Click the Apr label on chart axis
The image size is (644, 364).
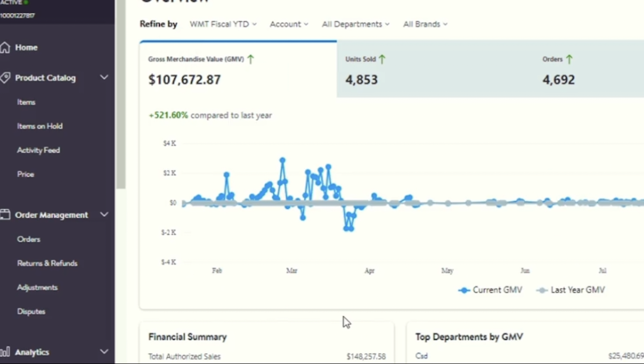[x=369, y=271]
